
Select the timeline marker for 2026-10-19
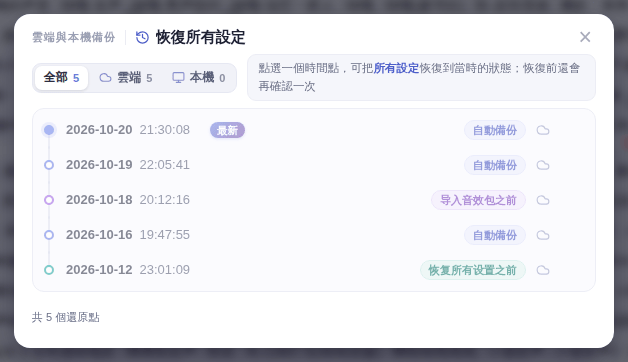coord(49,165)
